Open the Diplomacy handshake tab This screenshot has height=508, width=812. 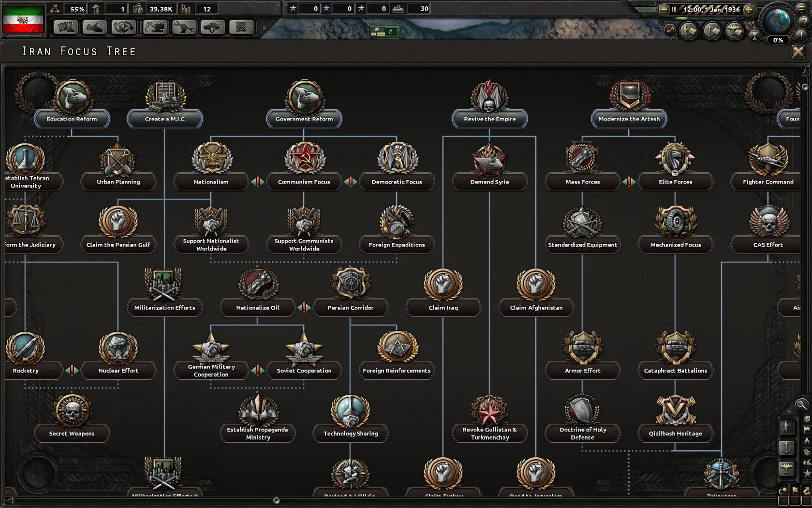click(x=94, y=27)
